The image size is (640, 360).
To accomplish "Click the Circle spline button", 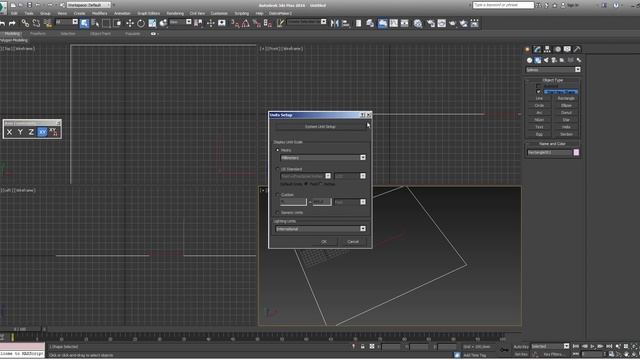I will [539, 106].
